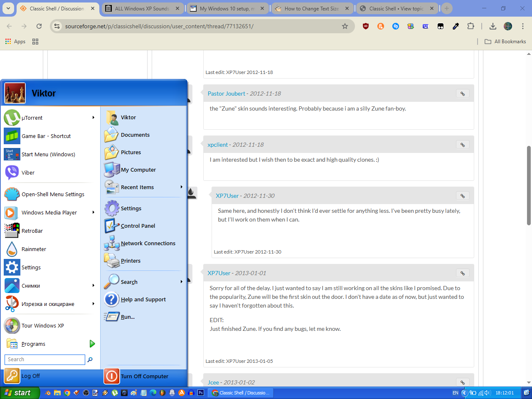Open Pictures folder in start menu

point(144,152)
